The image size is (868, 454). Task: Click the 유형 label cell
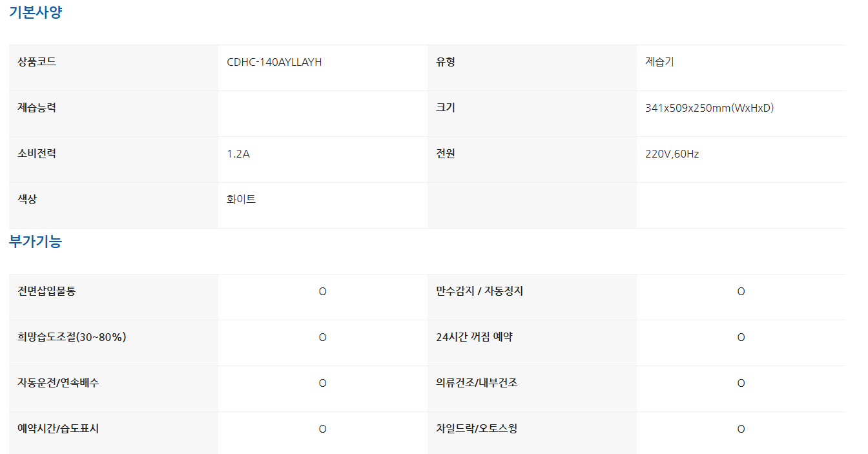pos(446,63)
